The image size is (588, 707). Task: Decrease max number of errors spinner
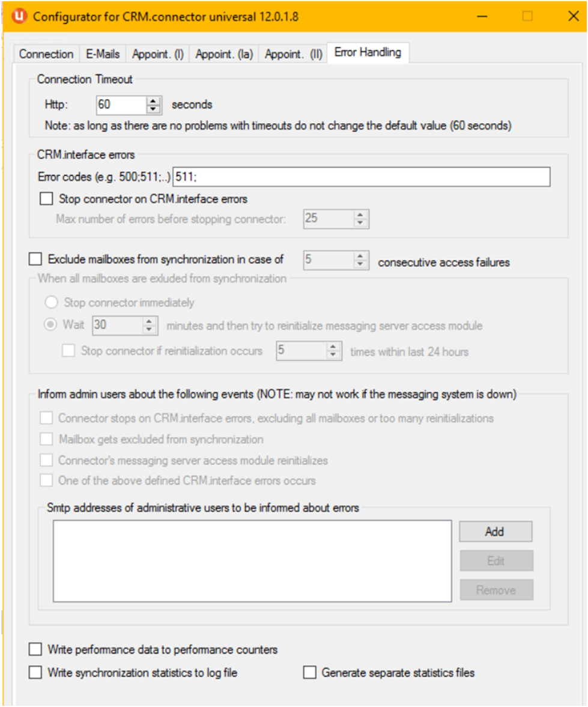360,223
